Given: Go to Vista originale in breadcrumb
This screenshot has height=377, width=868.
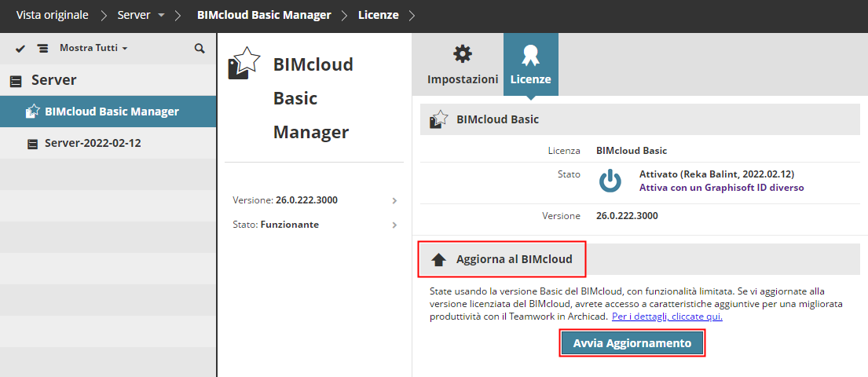Looking at the screenshot, I should coord(52,15).
